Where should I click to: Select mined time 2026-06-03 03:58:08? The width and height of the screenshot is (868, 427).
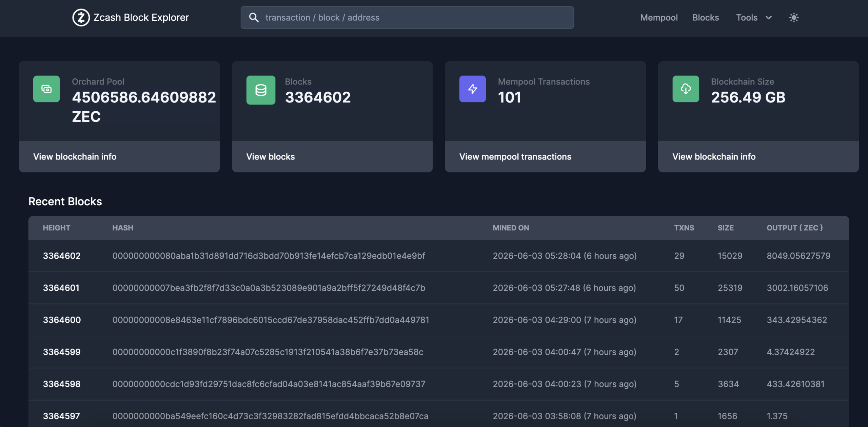click(x=537, y=416)
